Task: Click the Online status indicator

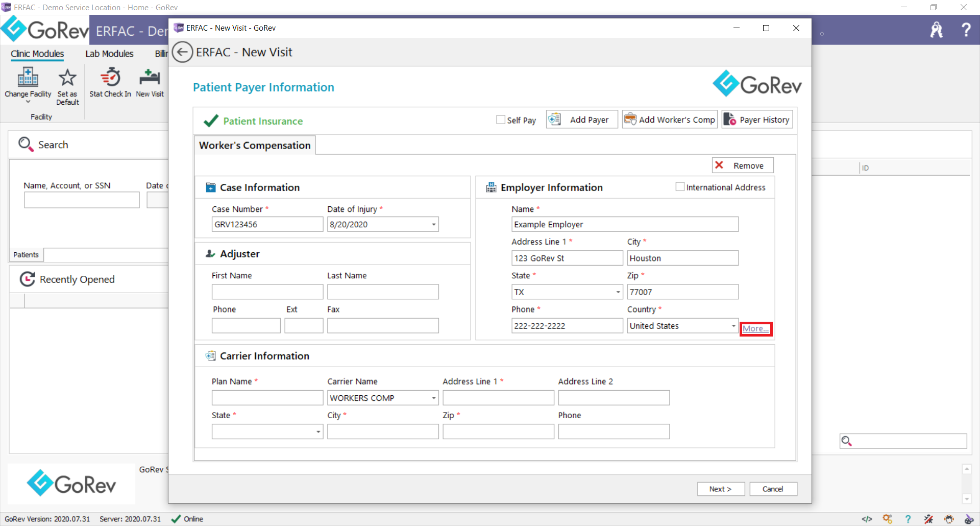Action: [x=187, y=519]
